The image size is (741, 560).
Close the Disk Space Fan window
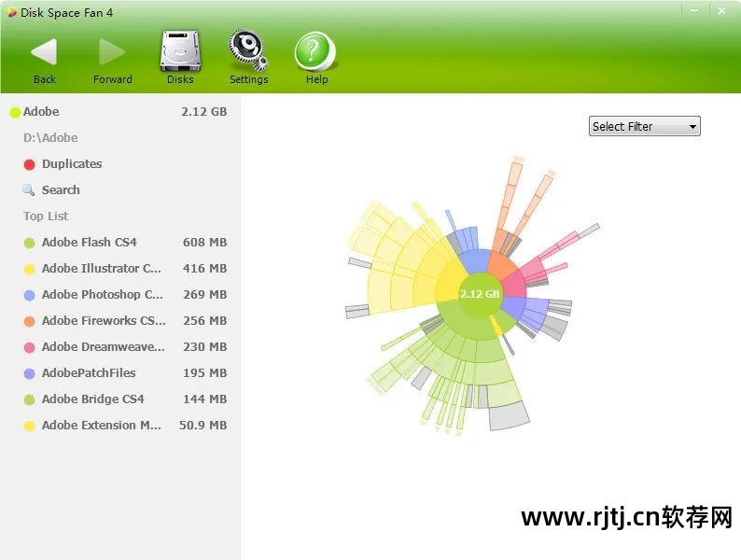click(x=721, y=10)
